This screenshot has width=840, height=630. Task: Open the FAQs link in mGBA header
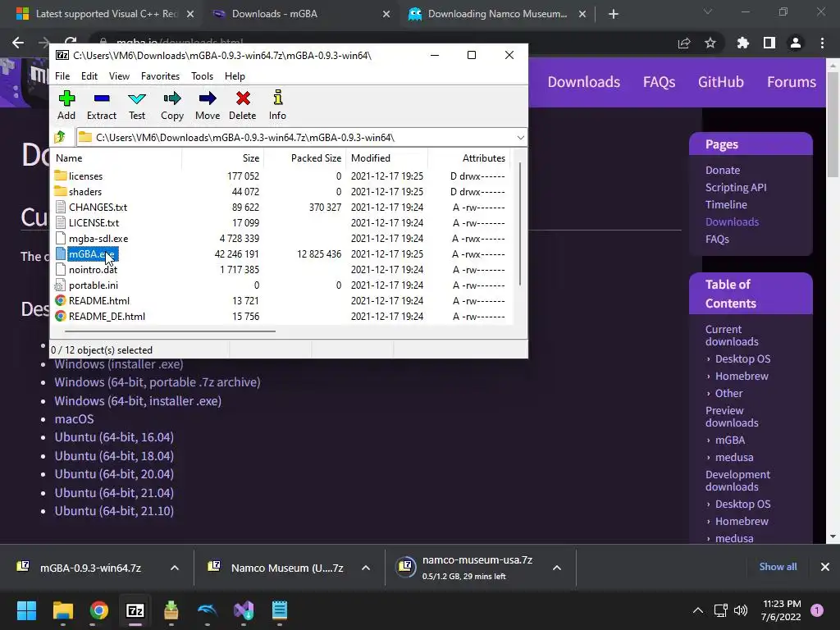click(x=659, y=82)
